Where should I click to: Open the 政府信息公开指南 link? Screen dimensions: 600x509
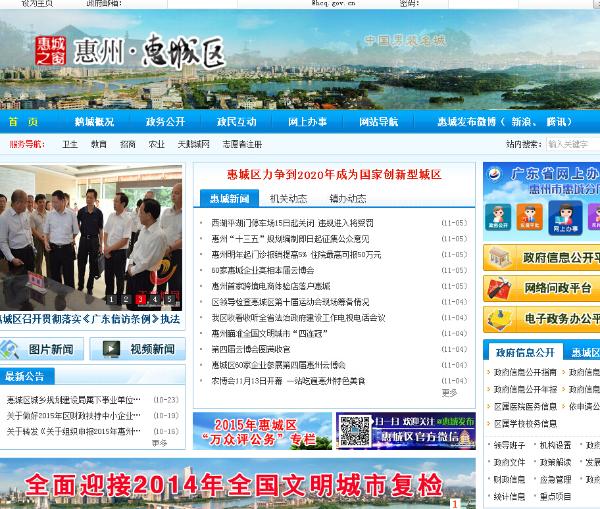tap(525, 372)
